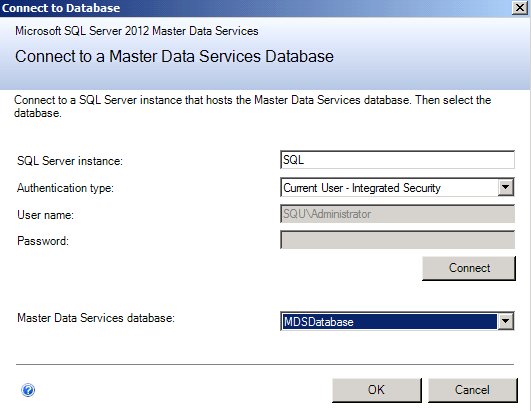Click the Connect button
The width and height of the screenshot is (531, 411).
(469, 268)
